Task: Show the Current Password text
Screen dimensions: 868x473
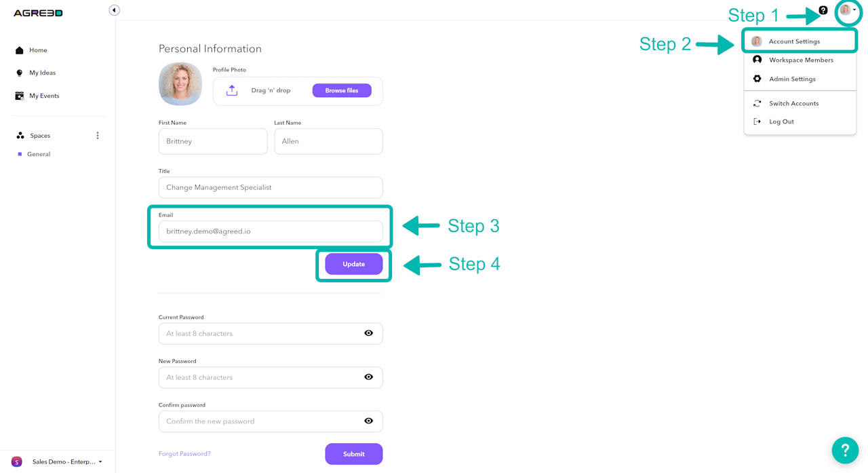Action: (368, 333)
